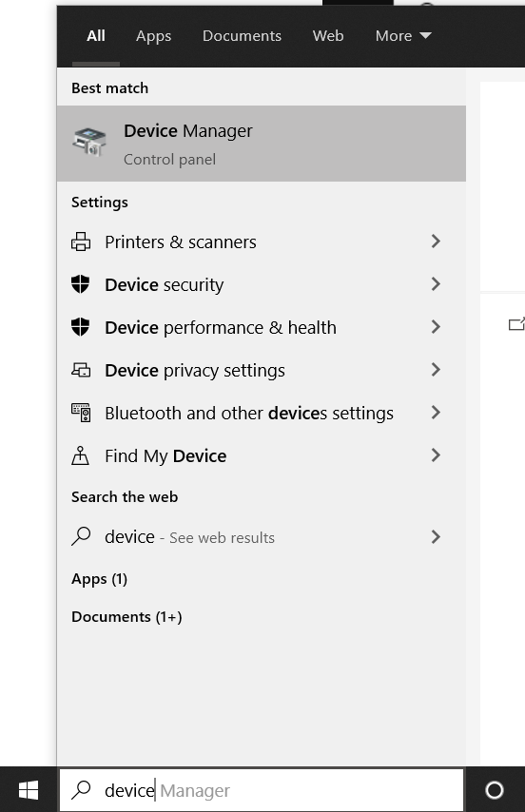Viewport: 525px width, 812px height.
Task: Click the Device performance & health shield icon
Action: [x=80, y=327]
